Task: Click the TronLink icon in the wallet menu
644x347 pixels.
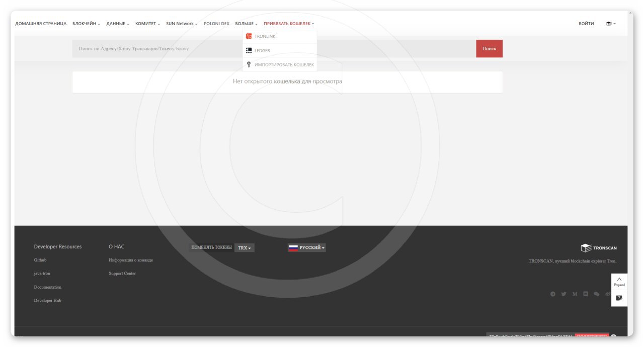Action: [x=249, y=36]
